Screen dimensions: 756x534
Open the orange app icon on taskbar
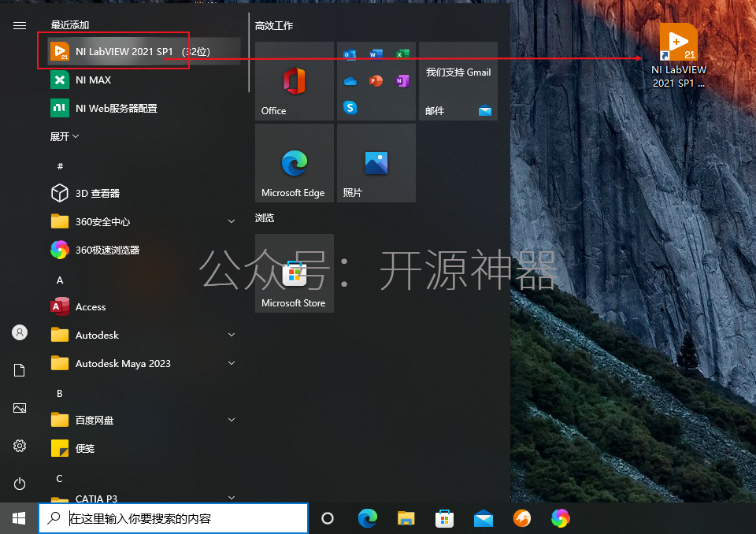521,518
